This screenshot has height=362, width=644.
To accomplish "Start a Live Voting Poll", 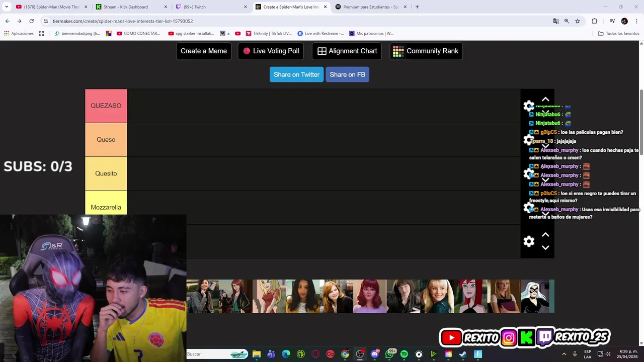I will [x=271, y=51].
